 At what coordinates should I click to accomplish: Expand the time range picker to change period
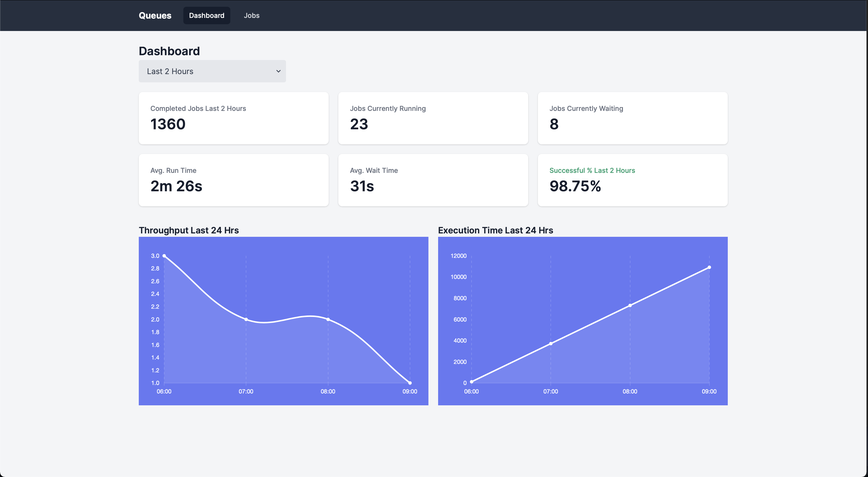[212, 71]
